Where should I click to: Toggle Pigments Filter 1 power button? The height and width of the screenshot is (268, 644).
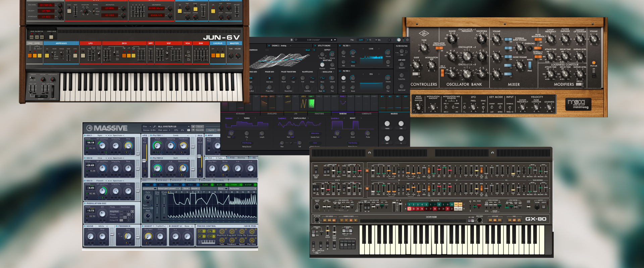click(x=340, y=46)
